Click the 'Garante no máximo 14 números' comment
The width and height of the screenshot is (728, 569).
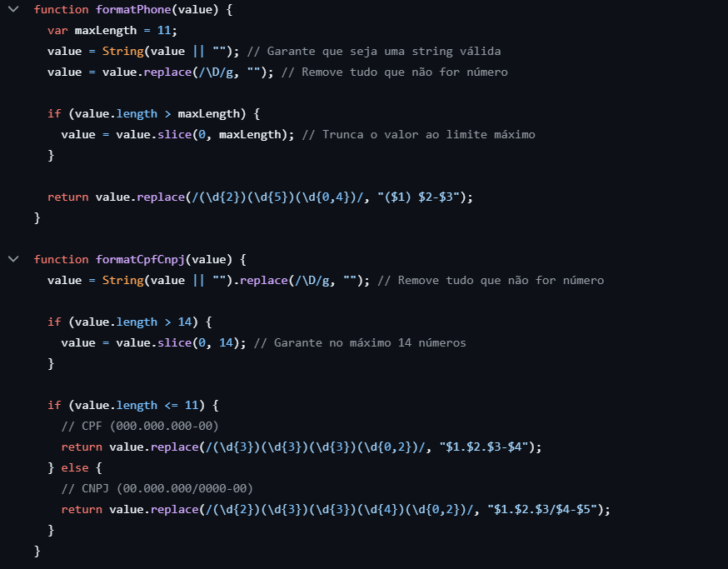tap(359, 342)
